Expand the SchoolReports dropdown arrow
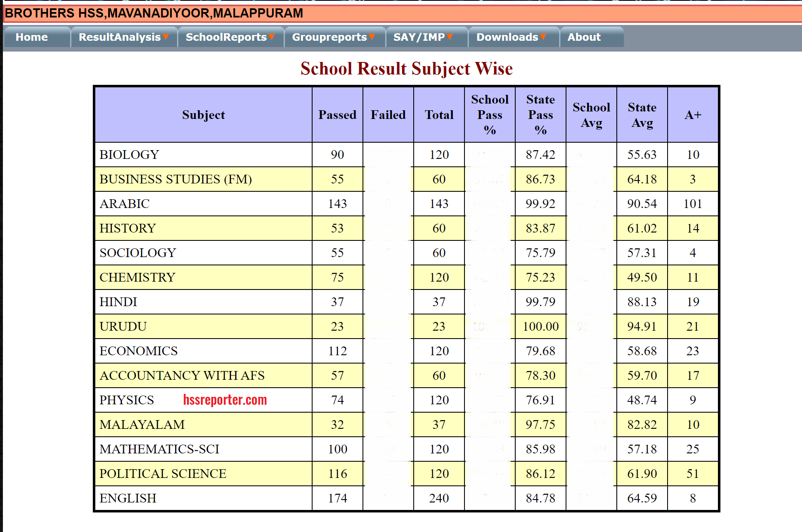This screenshot has width=802, height=532. 272,37
